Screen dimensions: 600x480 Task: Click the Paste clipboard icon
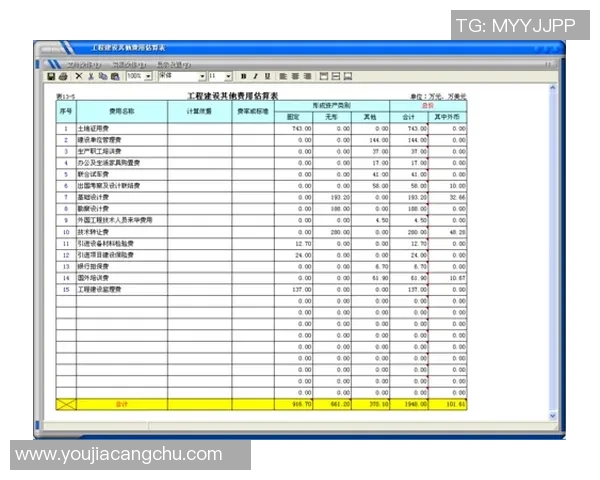pyautogui.click(x=115, y=77)
